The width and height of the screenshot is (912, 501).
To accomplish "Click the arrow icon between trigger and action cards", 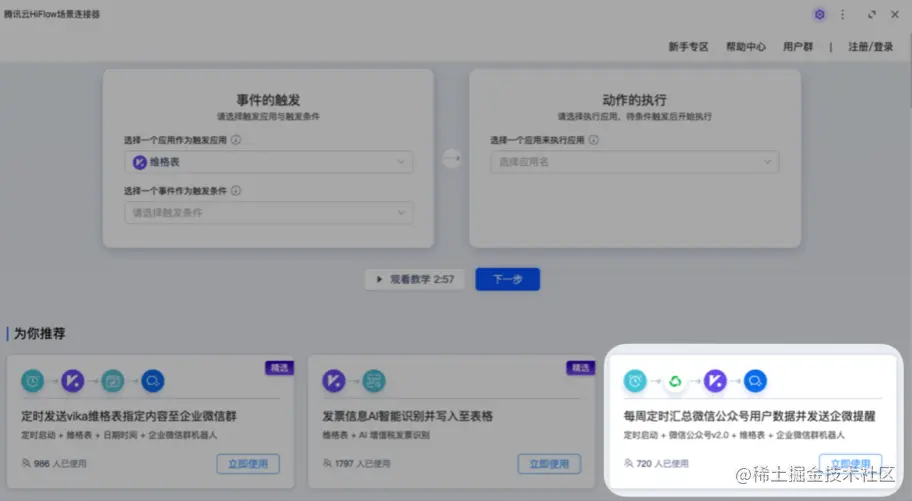I will (x=452, y=158).
